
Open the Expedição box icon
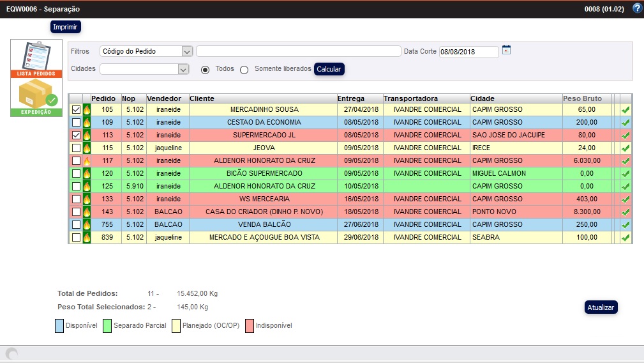click(x=36, y=97)
